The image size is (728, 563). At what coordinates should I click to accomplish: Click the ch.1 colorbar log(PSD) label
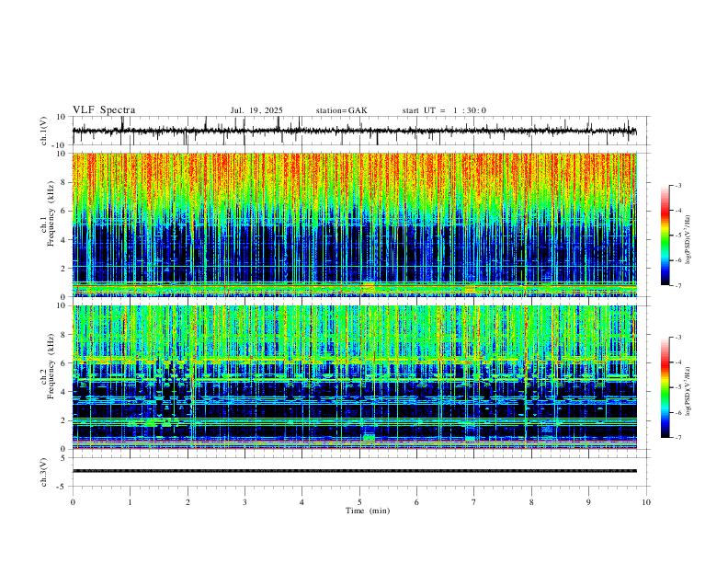pos(688,240)
